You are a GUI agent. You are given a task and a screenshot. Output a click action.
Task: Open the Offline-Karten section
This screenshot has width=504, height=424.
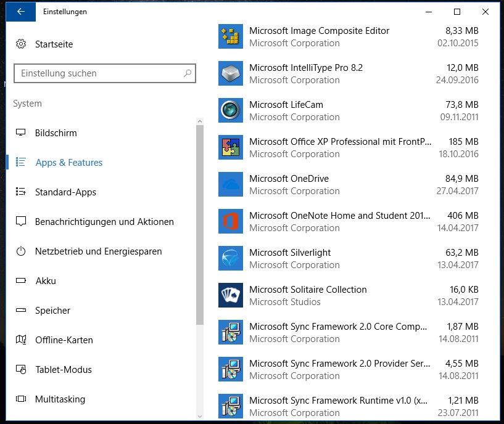click(64, 340)
